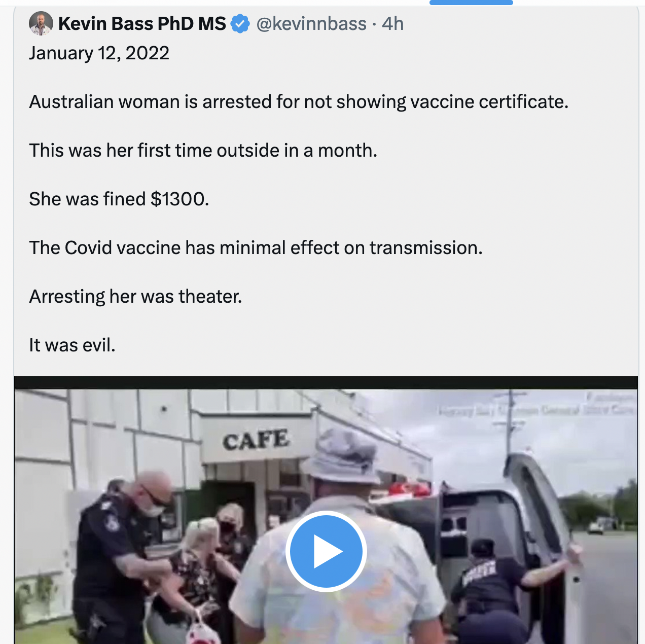645x644 pixels.
Task: Click the January 12, 2022 date line
Action: click(x=99, y=53)
